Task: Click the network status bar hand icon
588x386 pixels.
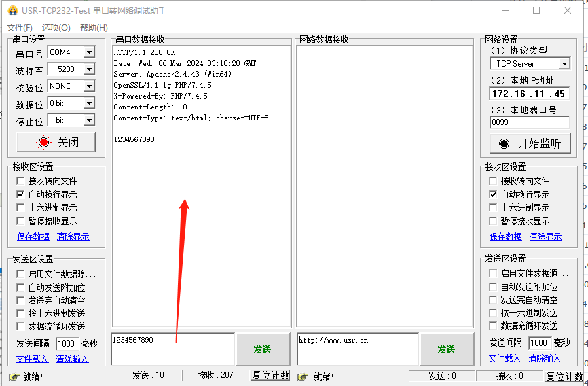Action: coord(303,376)
